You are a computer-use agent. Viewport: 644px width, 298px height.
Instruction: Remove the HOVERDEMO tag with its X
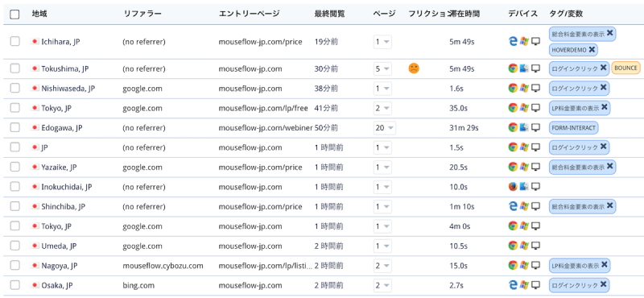coord(592,49)
